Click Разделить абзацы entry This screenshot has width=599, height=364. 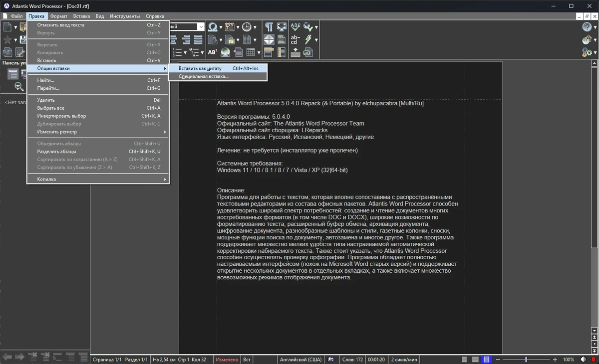98,152
